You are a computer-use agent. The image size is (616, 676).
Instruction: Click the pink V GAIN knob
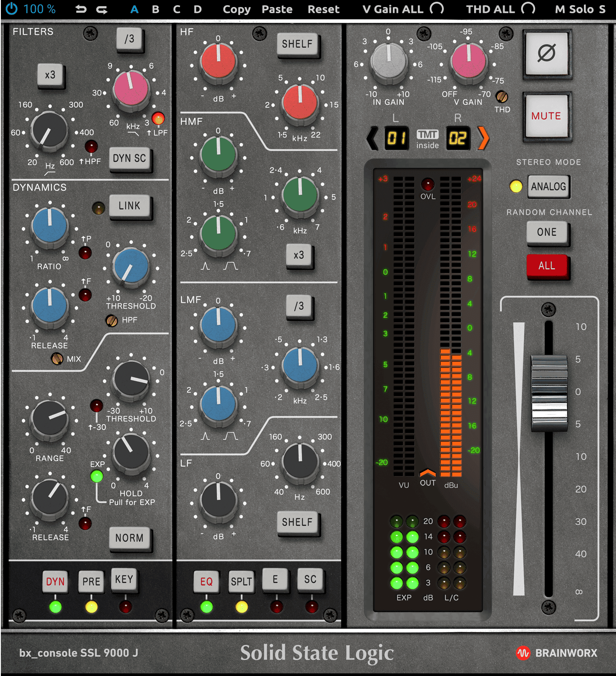[x=468, y=62]
